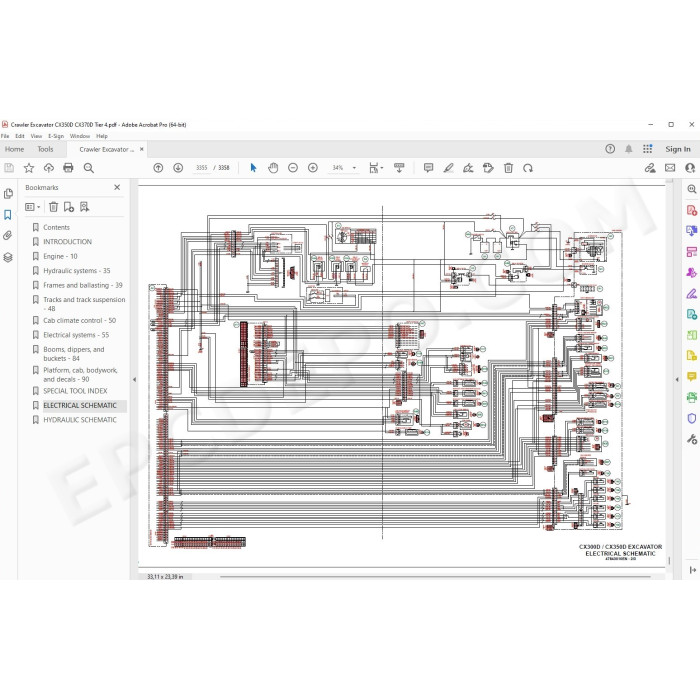Expand bookmark options dropdown menu

[x=33, y=207]
